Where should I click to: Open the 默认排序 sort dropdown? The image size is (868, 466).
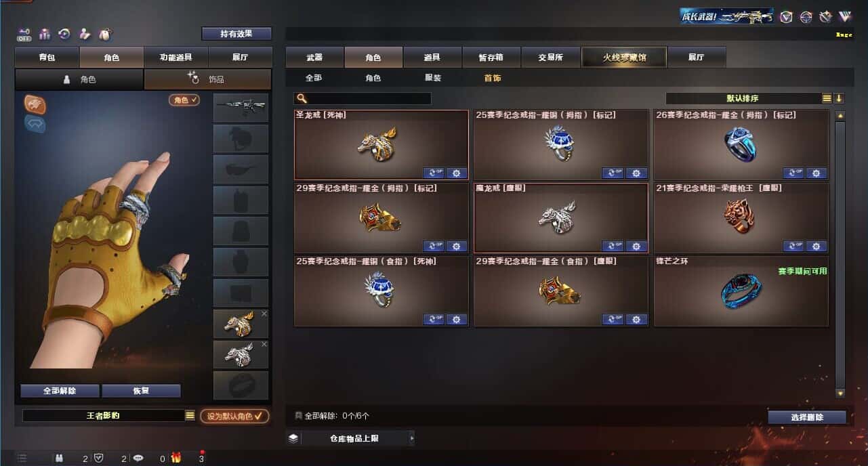tap(744, 98)
